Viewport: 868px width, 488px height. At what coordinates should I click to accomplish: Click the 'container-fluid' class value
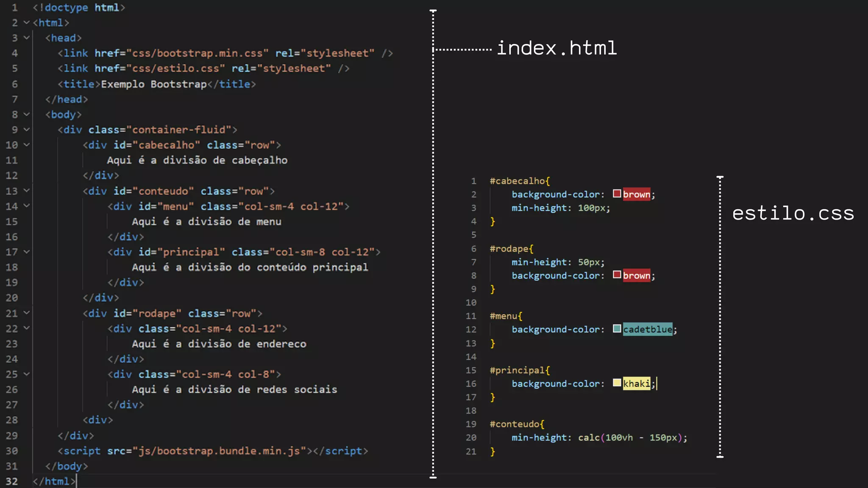pyautogui.click(x=179, y=130)
